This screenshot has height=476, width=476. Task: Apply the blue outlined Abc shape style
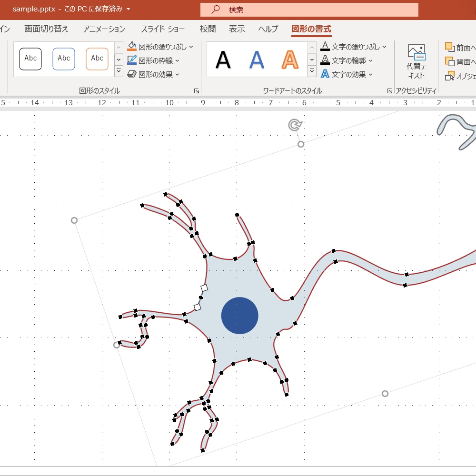(x=64, y=59)
